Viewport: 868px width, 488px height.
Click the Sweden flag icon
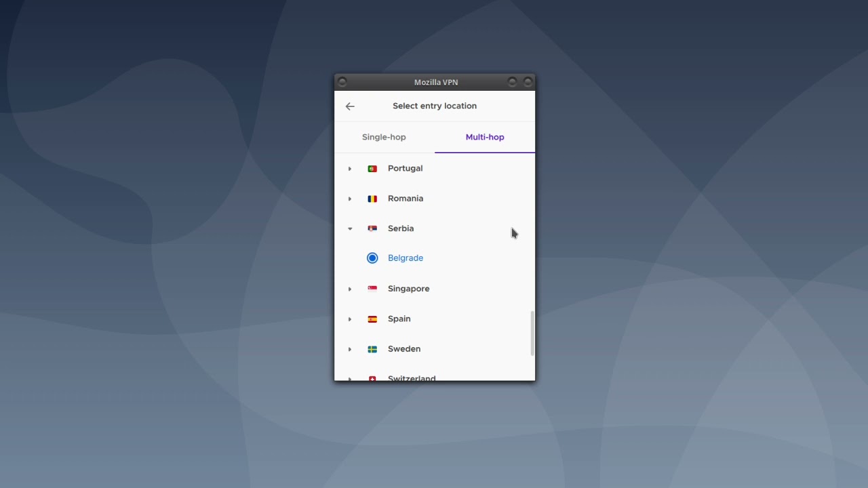click(x=372, y=349)
